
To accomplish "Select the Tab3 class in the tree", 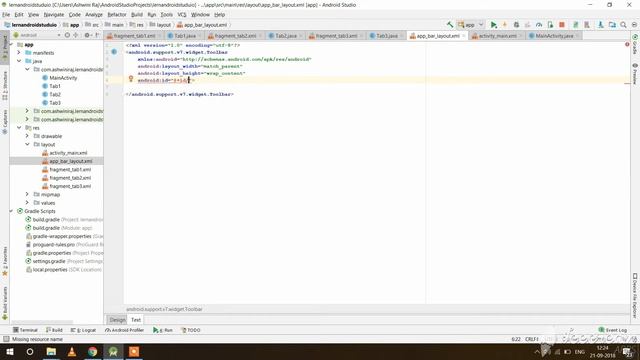I will 55,103.
